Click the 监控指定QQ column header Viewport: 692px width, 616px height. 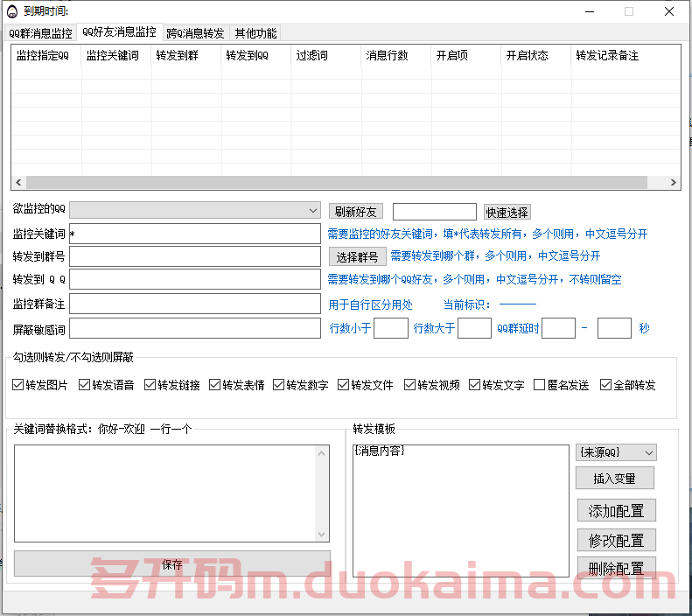click(44, 55)
